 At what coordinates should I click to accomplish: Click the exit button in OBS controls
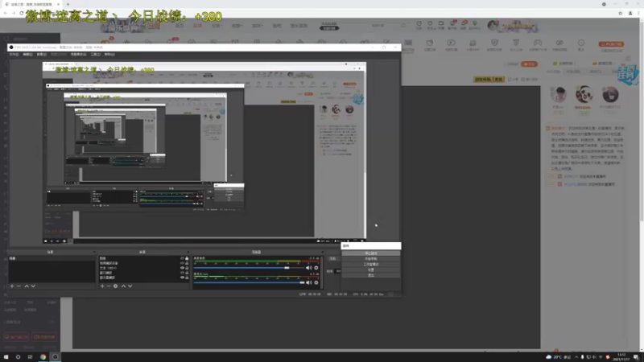click(371, 275)
